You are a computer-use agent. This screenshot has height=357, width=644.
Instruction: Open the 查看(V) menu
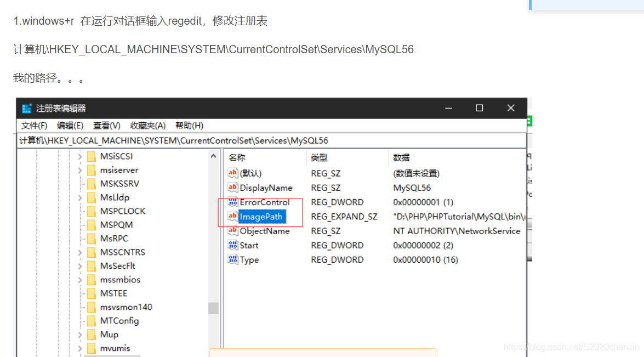pos(106,126)
